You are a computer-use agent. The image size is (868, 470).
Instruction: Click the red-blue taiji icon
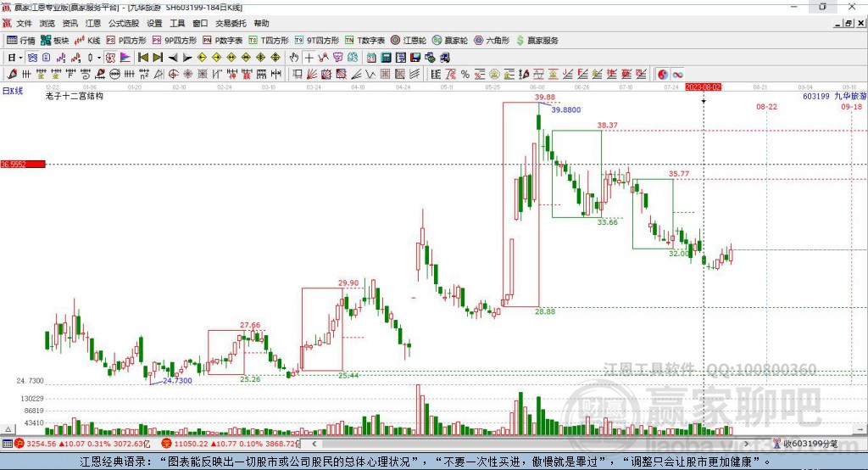point(663,75)
